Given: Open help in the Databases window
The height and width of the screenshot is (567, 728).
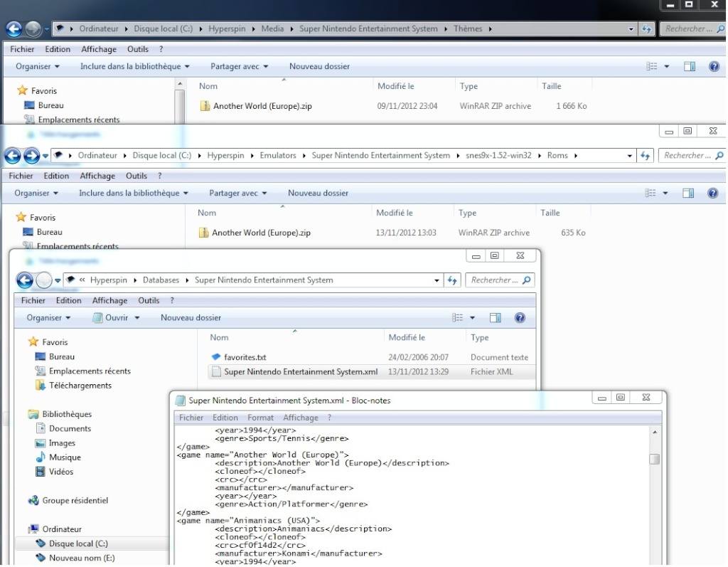Looking at the screenshot, I should click(520, 318).
